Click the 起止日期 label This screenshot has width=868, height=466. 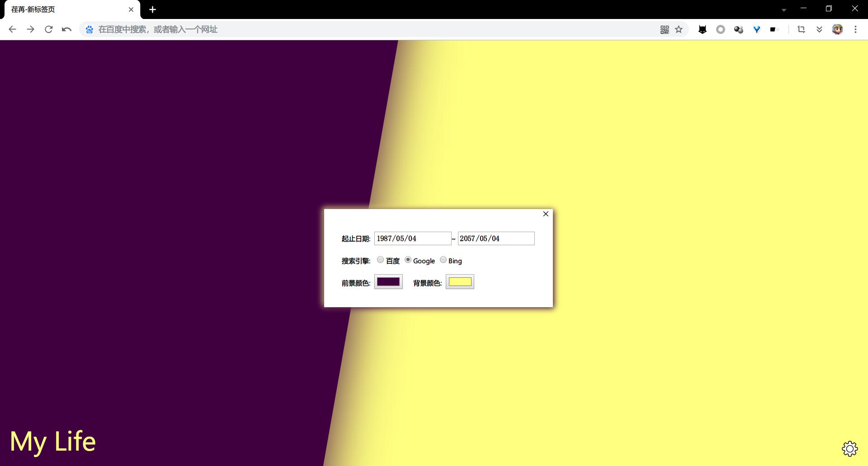pyautogui.click(x=356, y=239)
